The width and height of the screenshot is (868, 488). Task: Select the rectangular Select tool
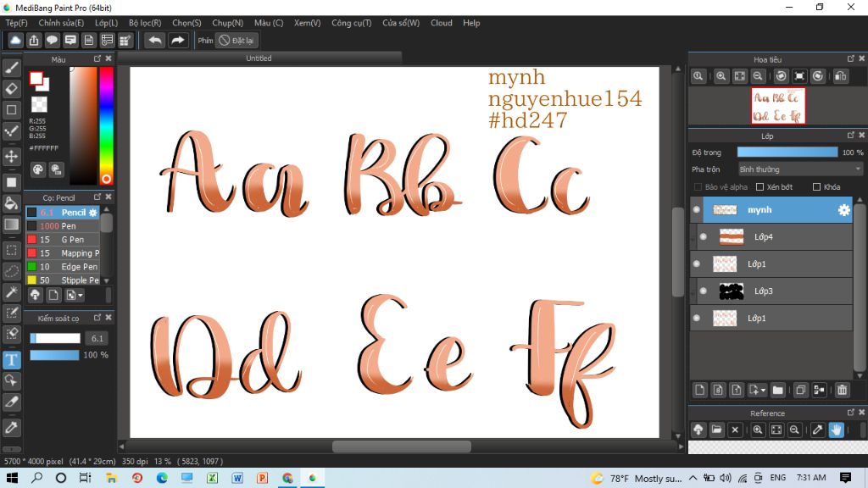12,250
